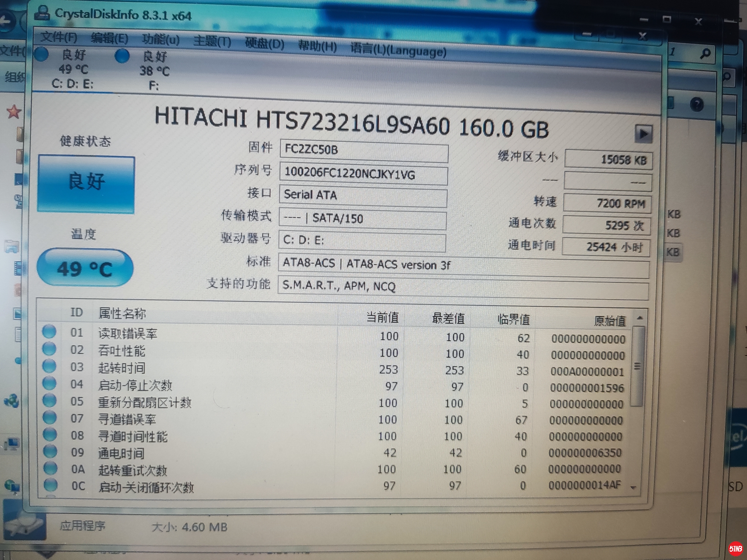The image size is (747, 560).
Task: Open the 帮助(H) menu
Action: 317,46
